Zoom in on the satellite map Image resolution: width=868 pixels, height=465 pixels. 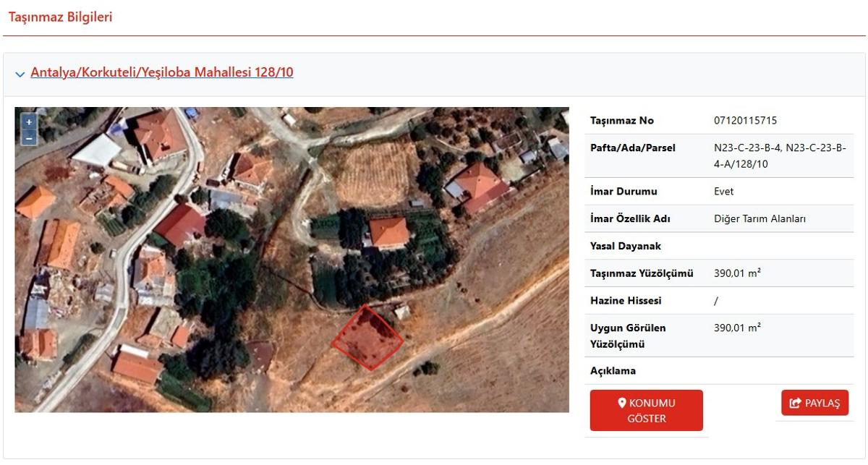point(29,122)
